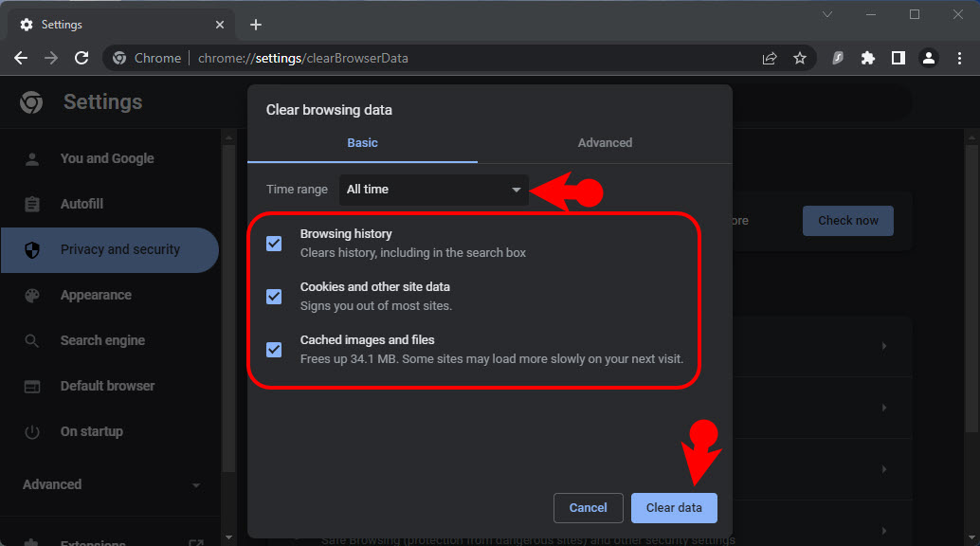Open You and Google settings section
This screenshot has width=980, height=546.
coord(109,158)
